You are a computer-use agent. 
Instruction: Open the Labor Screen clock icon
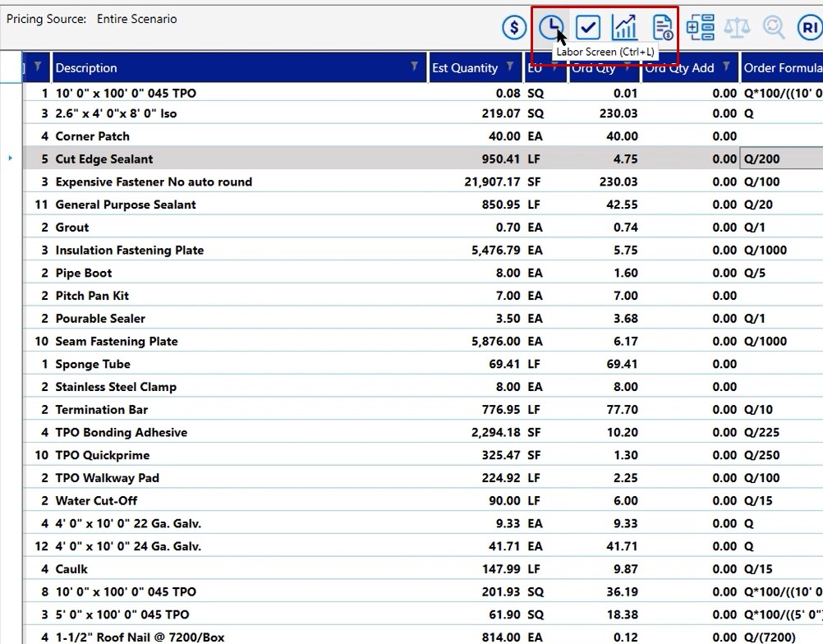[551, 28]
